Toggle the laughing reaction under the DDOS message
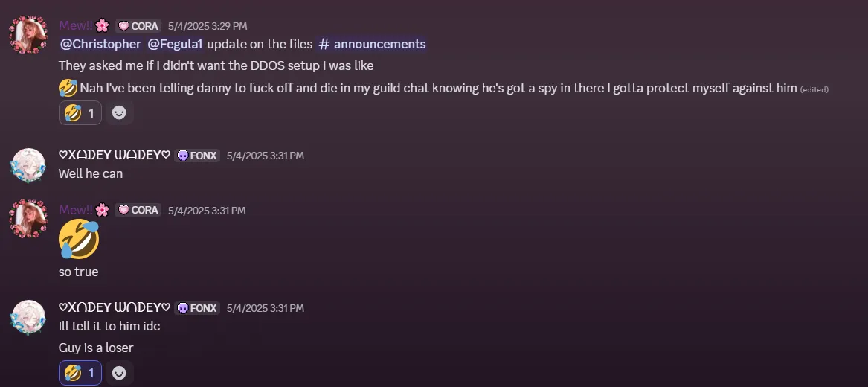The image size is (868, 387). [x=80, y=113]
